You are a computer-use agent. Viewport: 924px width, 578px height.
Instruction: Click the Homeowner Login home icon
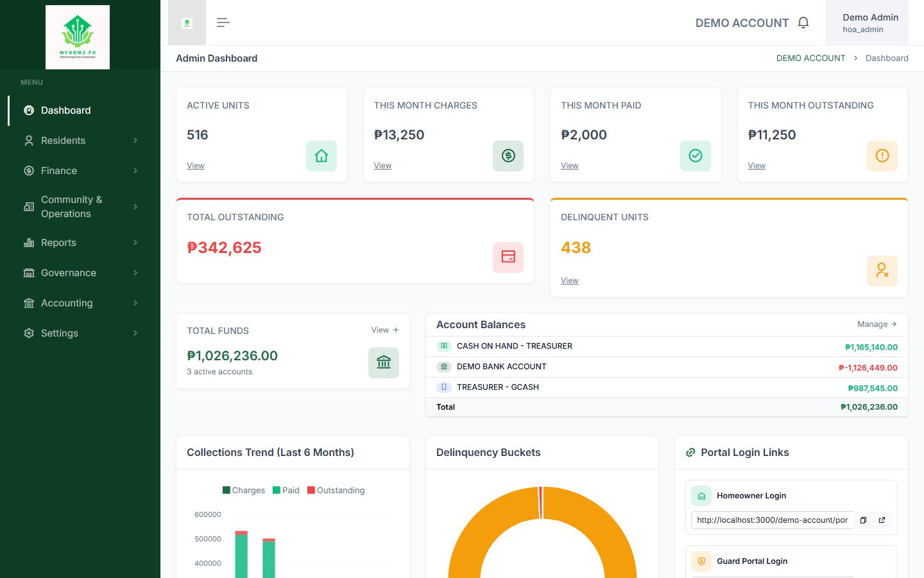click(701, 496)
